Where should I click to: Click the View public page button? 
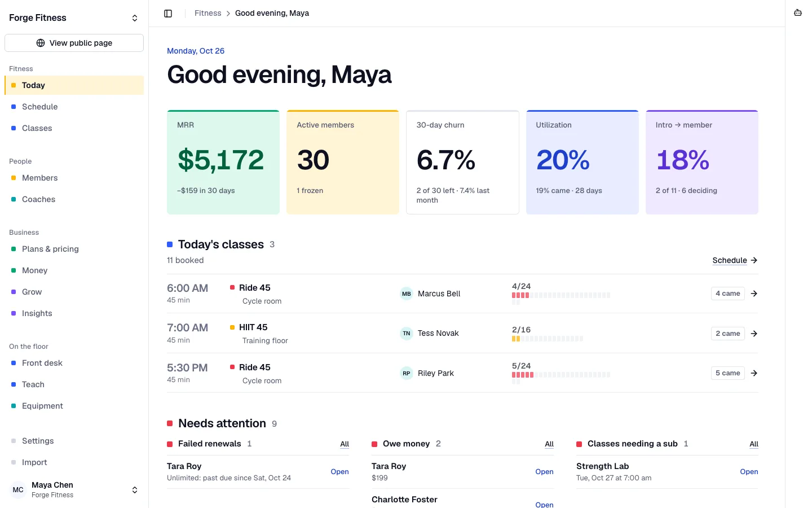pos(74,43)
